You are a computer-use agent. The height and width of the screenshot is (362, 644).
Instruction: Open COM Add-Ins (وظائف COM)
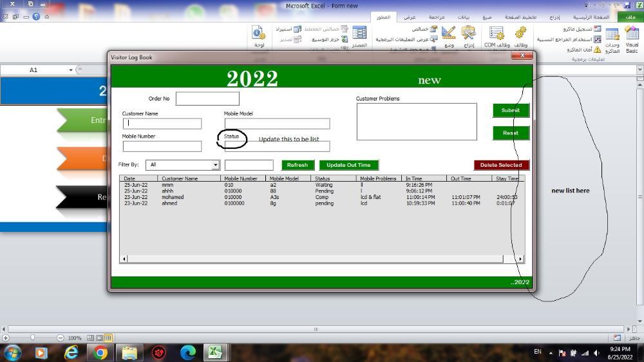(497, 37)
